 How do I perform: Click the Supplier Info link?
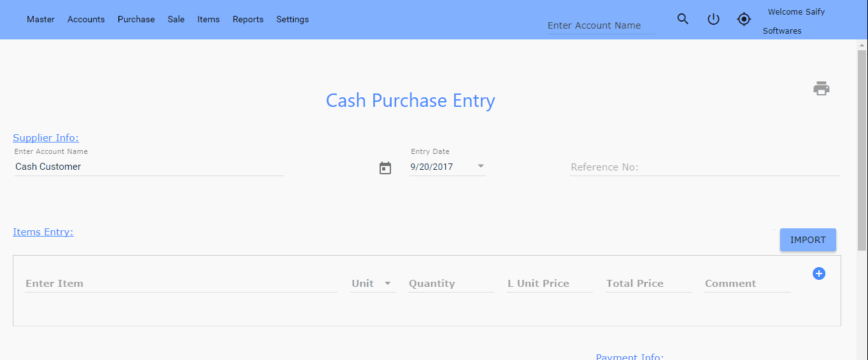[x=46, y=138]
